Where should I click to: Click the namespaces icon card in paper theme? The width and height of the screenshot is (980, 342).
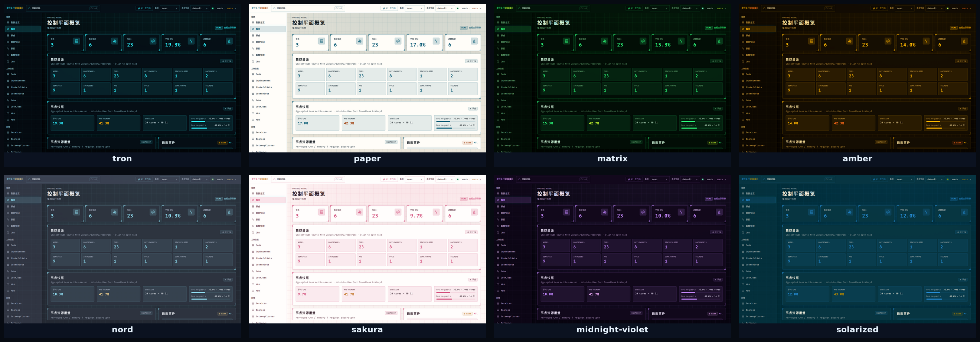click(360, 41)
